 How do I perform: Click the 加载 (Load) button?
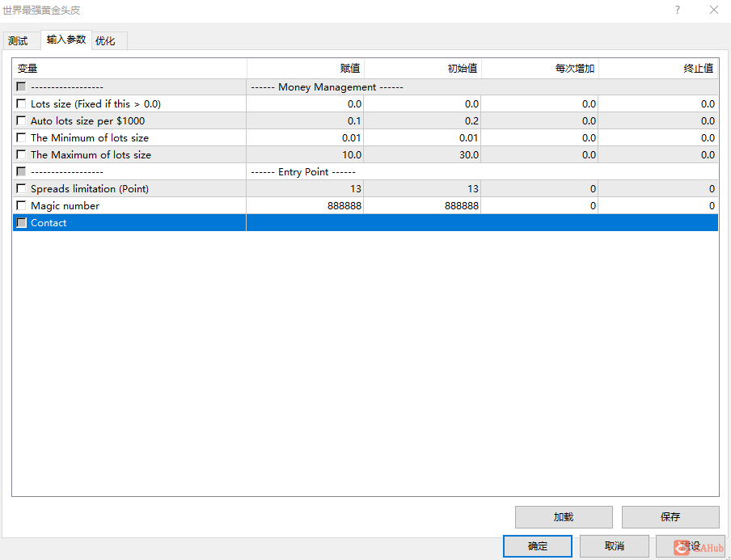564,517
